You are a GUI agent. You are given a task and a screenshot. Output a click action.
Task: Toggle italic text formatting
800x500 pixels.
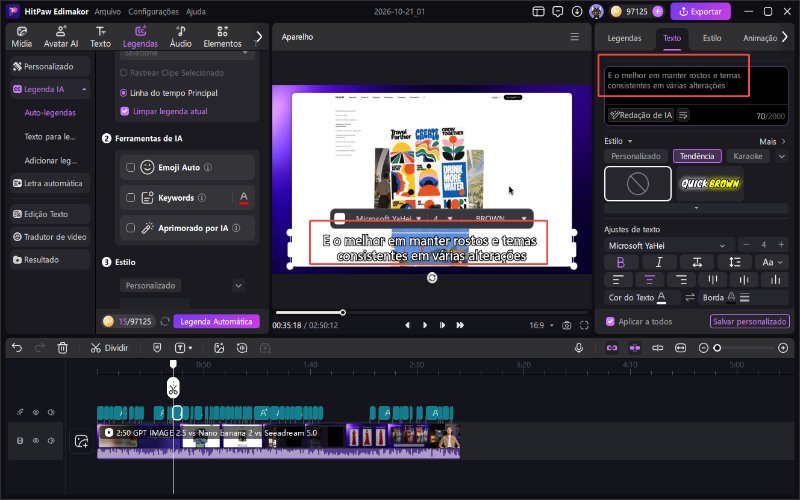(x=659, y=262)
